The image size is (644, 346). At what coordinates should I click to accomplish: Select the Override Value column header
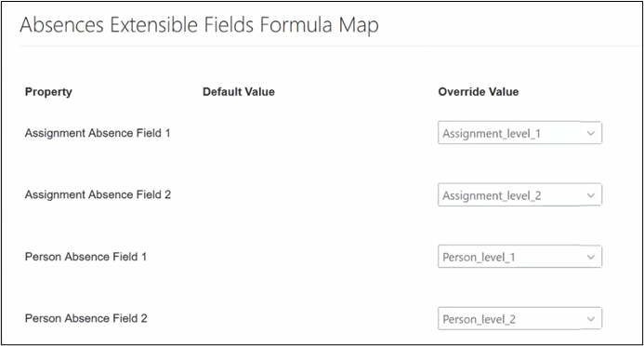pos(478,92)
